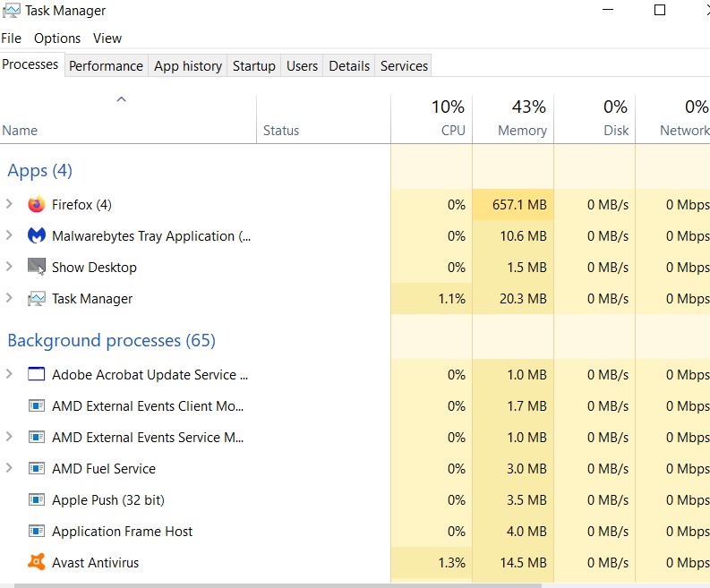Expand Adobe Acrobat Update Service group
Image resolution: width=710 pixels, height=588 pixels.
[x=9, y=374]
